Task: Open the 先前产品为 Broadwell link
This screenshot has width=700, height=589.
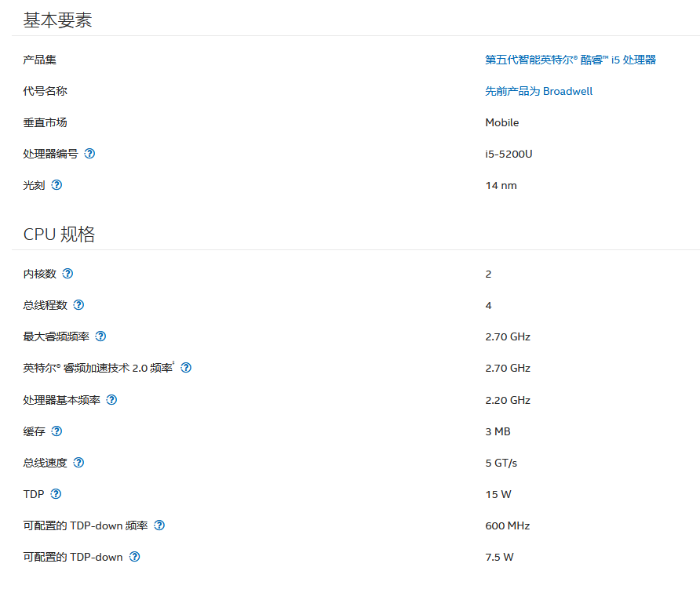Action: 538,91
